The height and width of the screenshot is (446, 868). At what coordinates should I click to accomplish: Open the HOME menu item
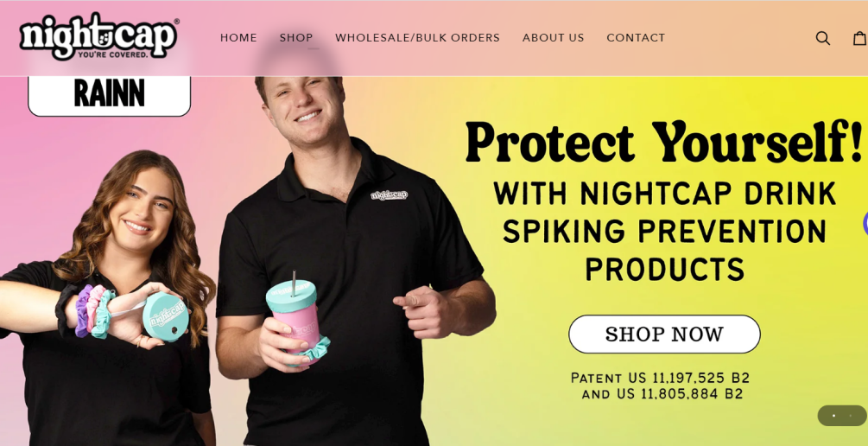pyautogui.click(x=238, y=38)
